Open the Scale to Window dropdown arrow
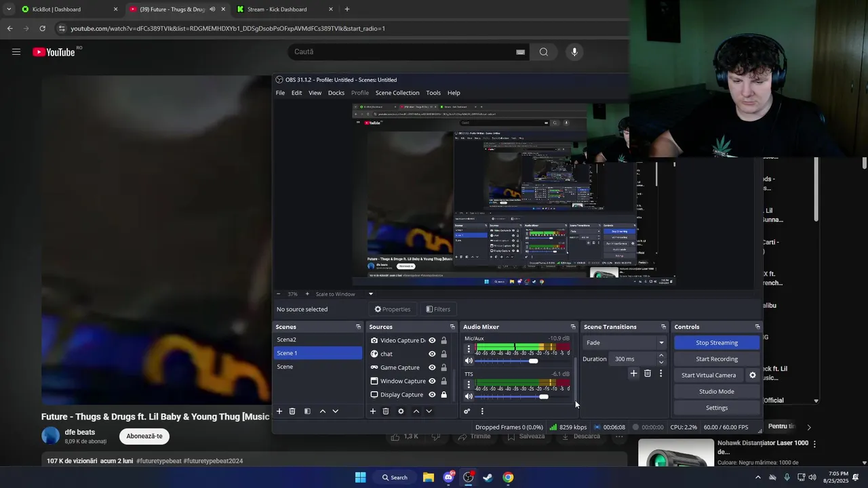 point(370,294)
